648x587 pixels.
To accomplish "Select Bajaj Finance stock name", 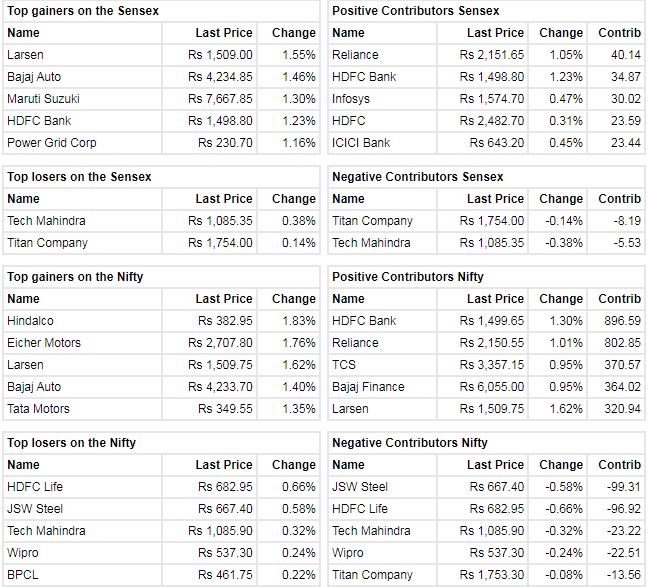I will 368,387.
